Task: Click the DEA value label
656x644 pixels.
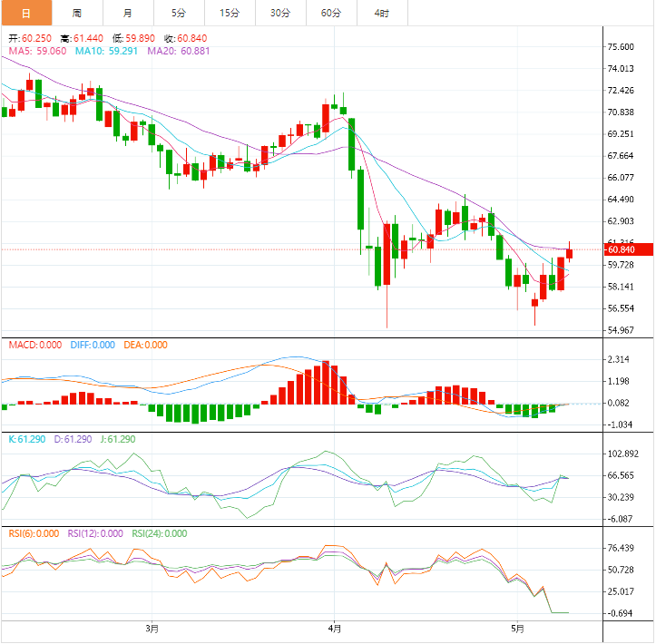Action: pyautogui.click(x=145, y=345)
